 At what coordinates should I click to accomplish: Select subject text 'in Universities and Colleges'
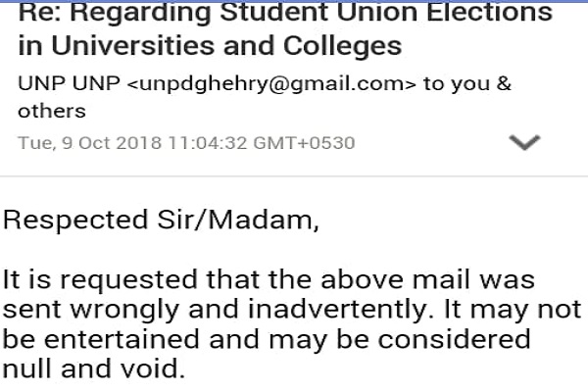tap(210, 46)
